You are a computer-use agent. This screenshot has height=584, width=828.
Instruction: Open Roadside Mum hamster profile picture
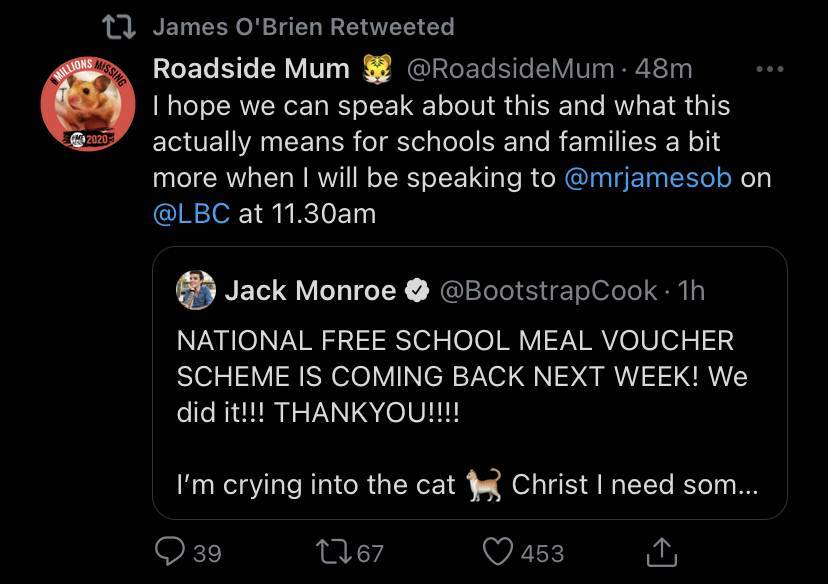(88, 103)
